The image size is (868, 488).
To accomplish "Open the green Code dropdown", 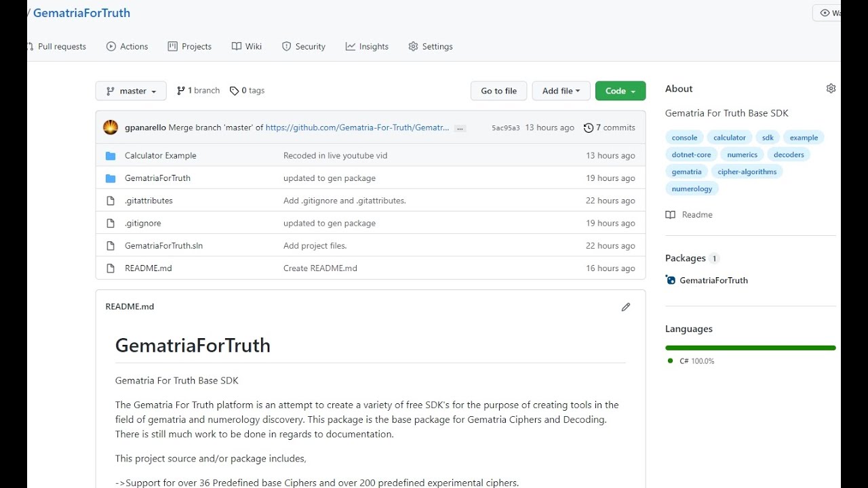I will (x=620, y=91).
